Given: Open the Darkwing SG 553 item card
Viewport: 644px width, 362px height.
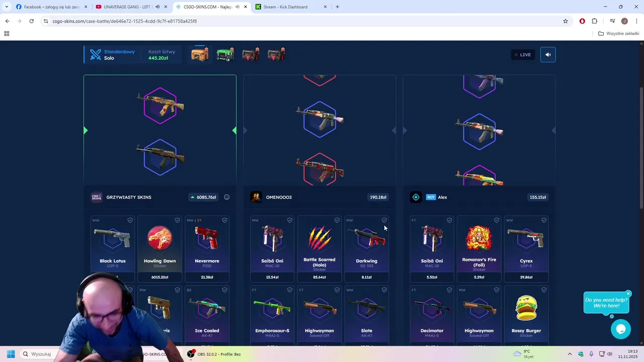Looking at the screenshot, I should tap(366, 249).
